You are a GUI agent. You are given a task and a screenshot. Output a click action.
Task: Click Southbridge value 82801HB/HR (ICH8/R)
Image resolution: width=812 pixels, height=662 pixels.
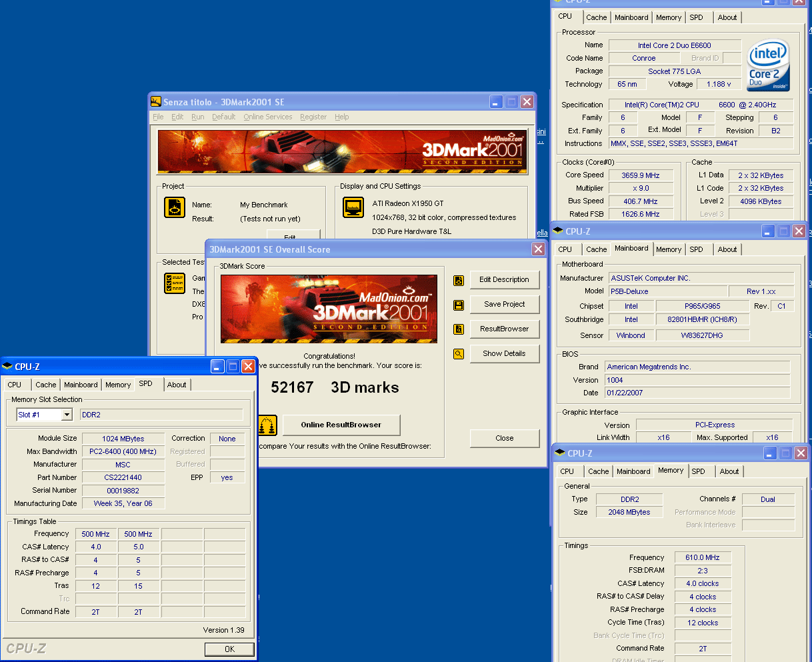click(702, 319)
